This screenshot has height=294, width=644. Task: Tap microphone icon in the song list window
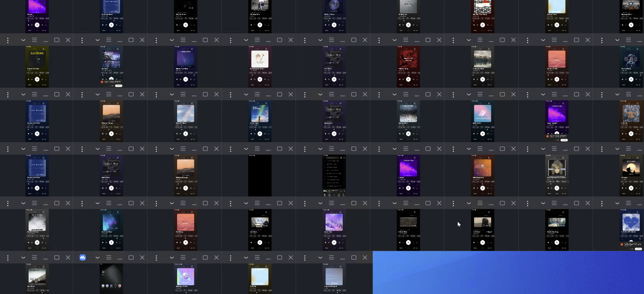click(341, 158)
